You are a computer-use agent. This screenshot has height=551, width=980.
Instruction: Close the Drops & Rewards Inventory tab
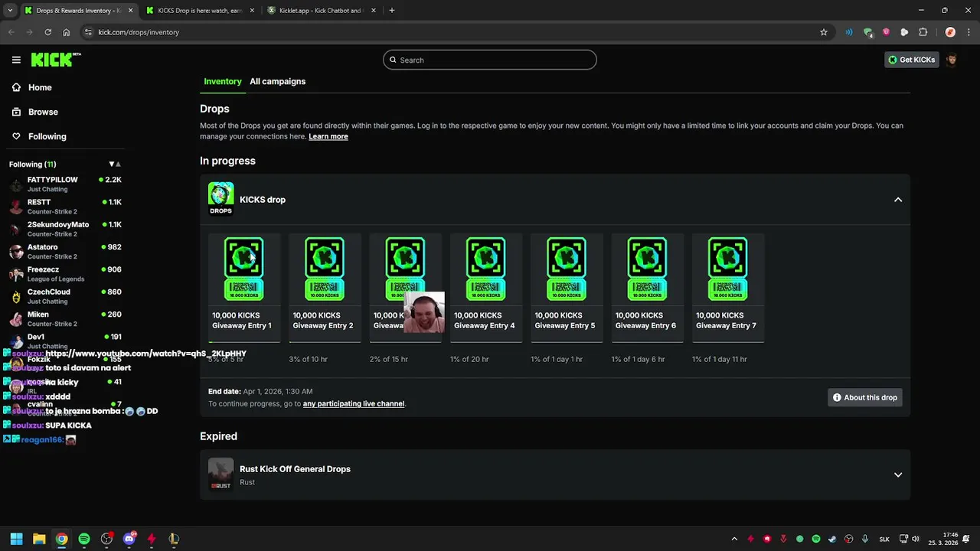point(130,11)
